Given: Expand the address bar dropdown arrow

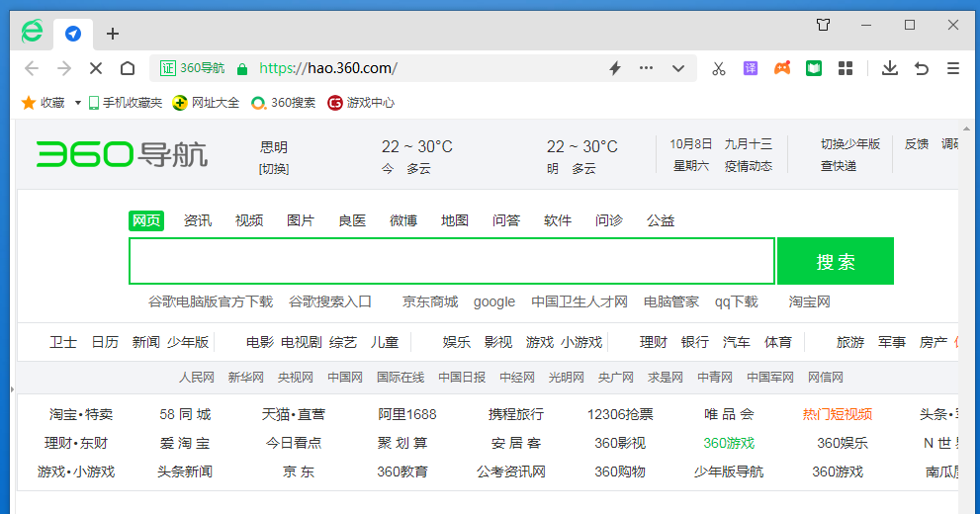Looking at the screenshot, I should pyautogui.click(x=678, y=68).
